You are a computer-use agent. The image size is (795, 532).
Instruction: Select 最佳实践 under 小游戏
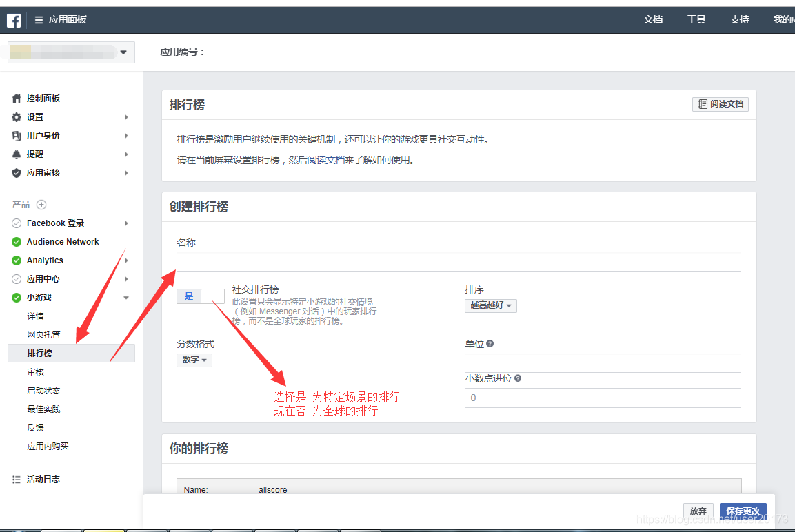pyautogui.click(x=43, y=409)
